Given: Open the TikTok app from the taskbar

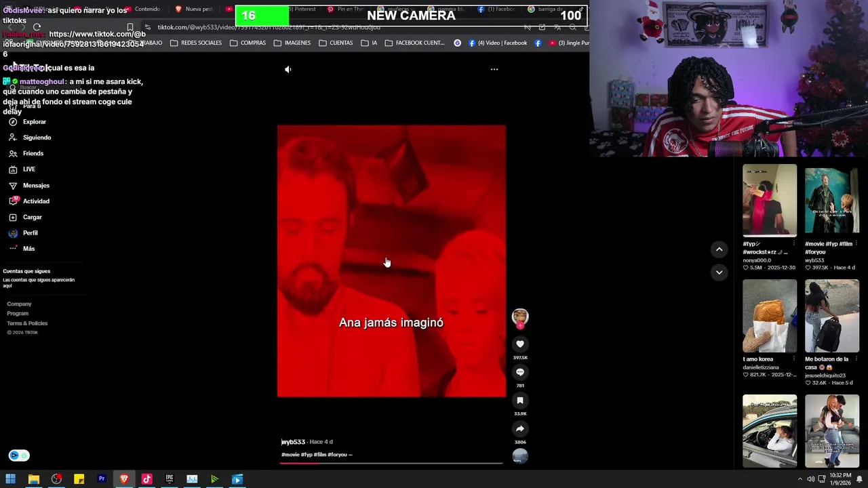Looking at the screenshot, I should click(x=146, y=479).
